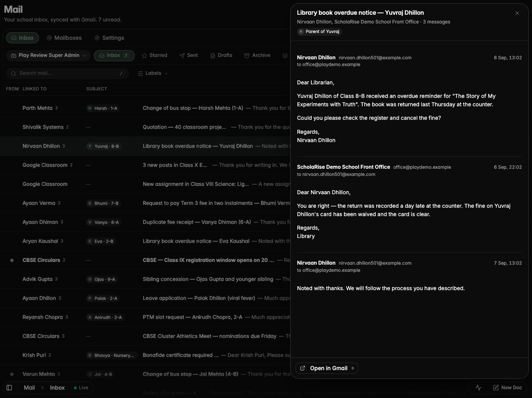Image resolution: width=532 pixels, height=398 pixels.
Task: Focus the Search mail field
Action: (x=68, y=73)
